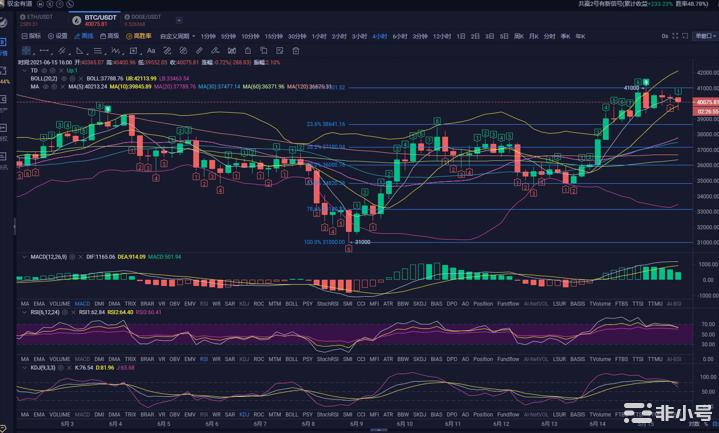Collapse the KDJ panel chevron
This screenshot has height=433, width=719.
click(x=24, y=368)
